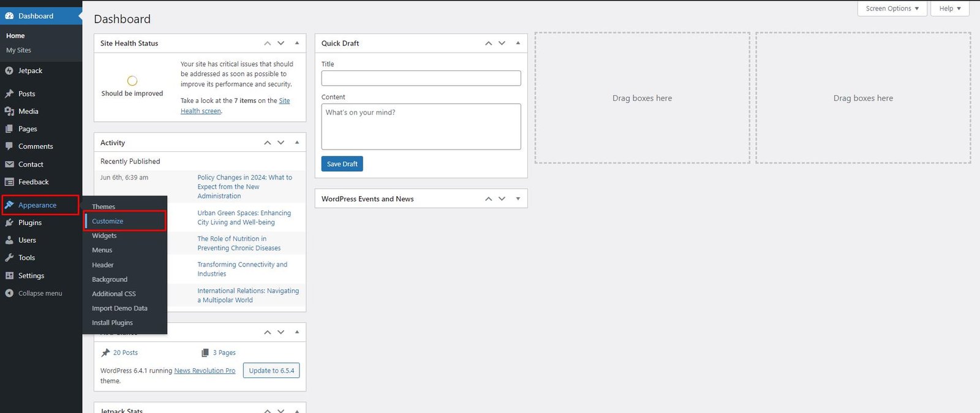
Task: Click the Users person icon
Action: [x=9, y=240]
